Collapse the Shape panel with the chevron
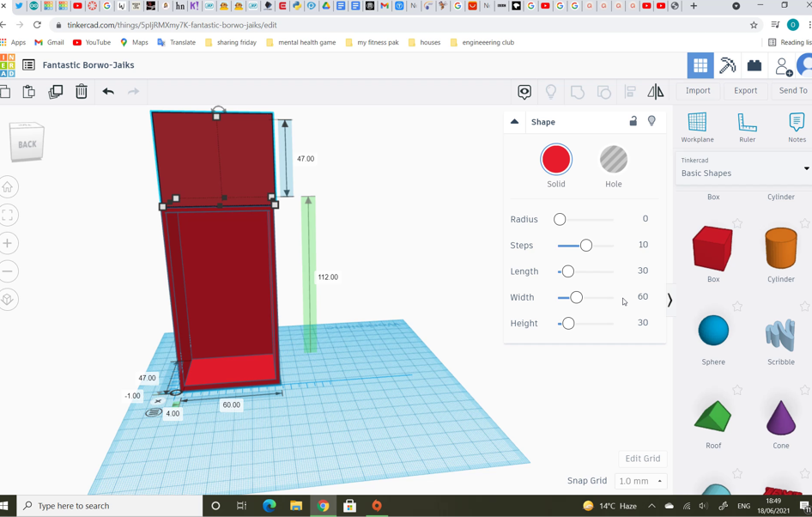This screenshot has height=517, width=812. pos(514,121)
